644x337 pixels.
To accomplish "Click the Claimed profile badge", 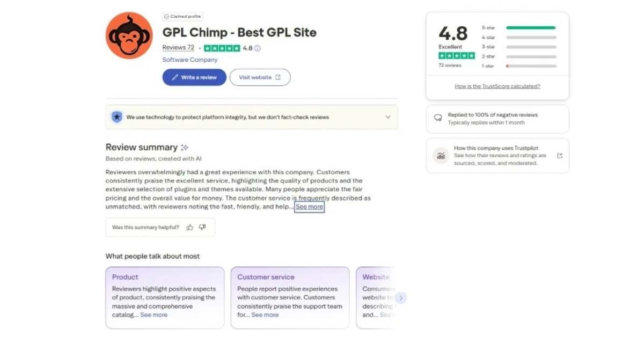I will click(182, 17).
